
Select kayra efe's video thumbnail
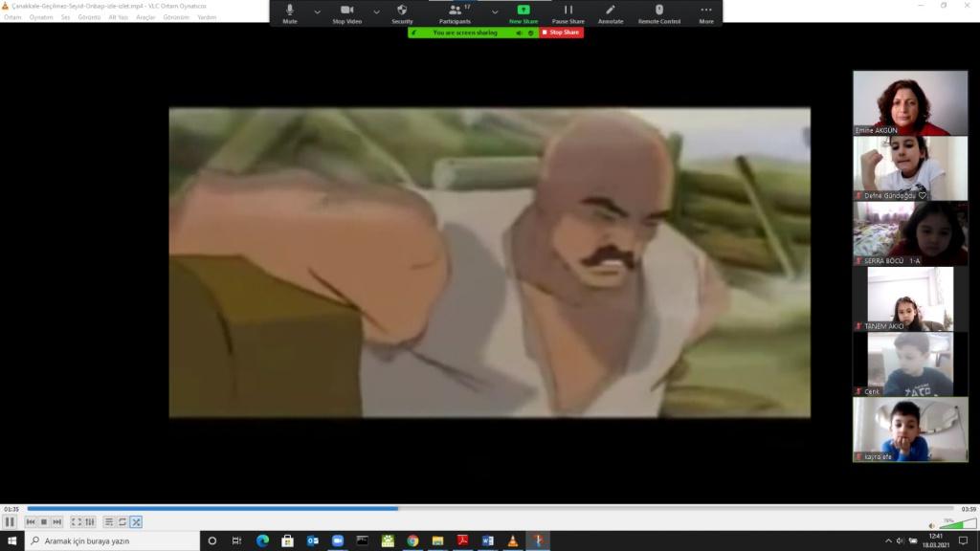coord(910,430)
